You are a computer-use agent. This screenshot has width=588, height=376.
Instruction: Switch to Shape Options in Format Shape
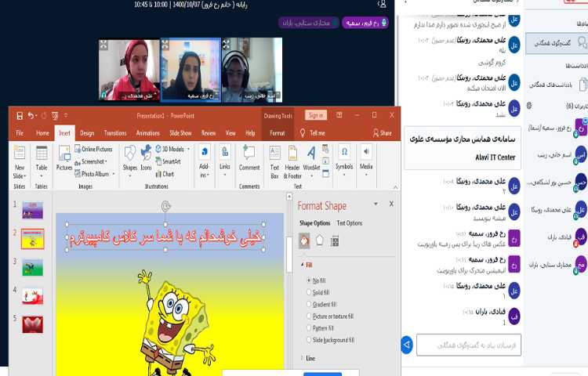[x=314, y=223]
